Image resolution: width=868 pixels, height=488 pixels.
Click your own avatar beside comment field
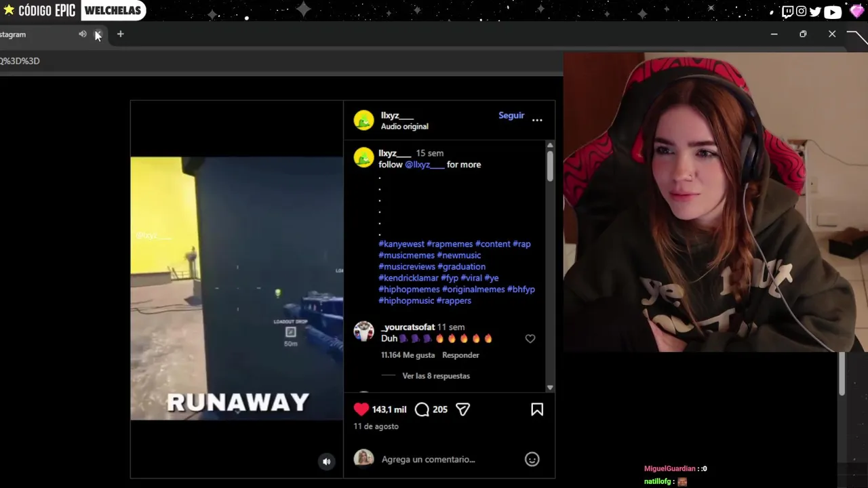(363, 458)
